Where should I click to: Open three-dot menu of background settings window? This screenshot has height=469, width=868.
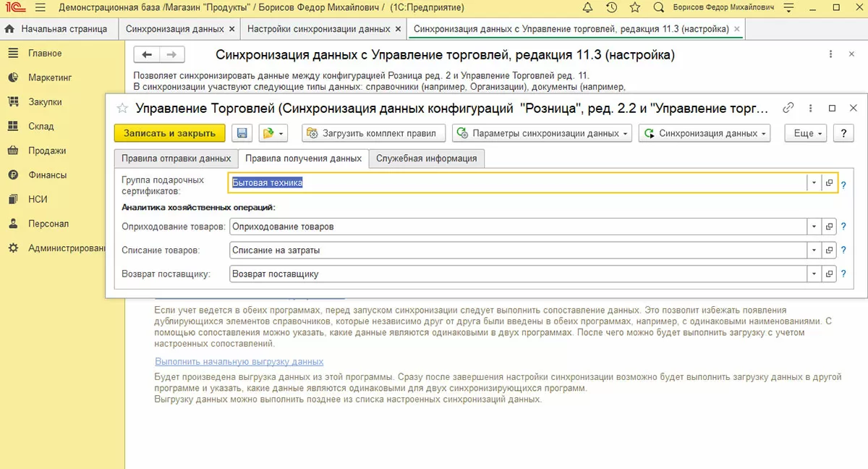(830, 55)
